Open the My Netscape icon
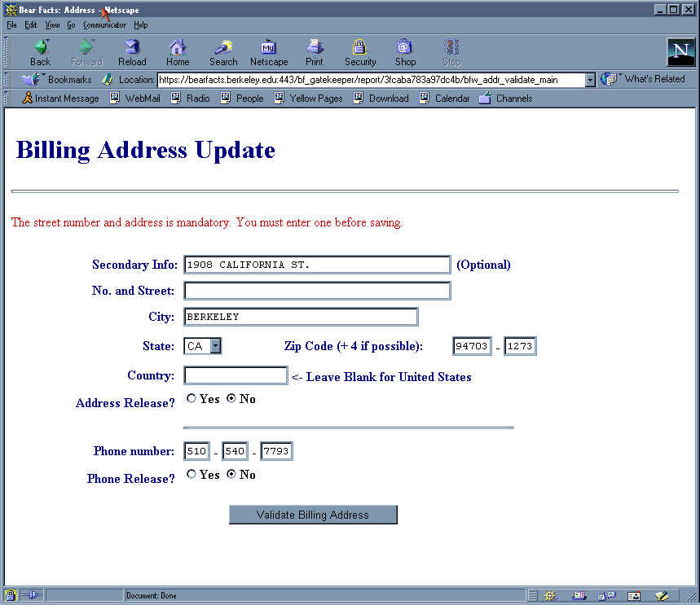 tap(269, 52)
